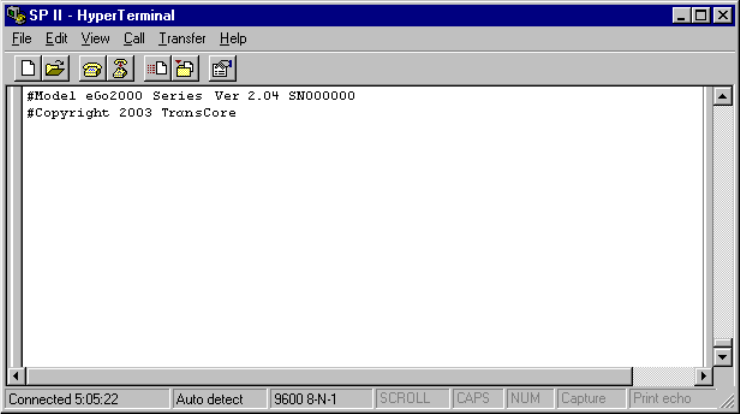Open the Properties toolbar icon
Screen dimensions: 740x414
pos(222,69)
